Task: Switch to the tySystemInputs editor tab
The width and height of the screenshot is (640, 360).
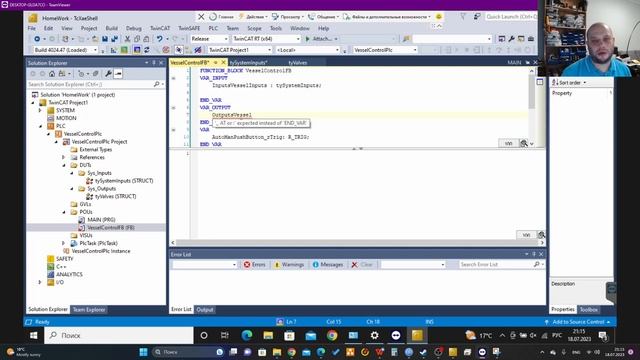Action: tap(249, 63)
